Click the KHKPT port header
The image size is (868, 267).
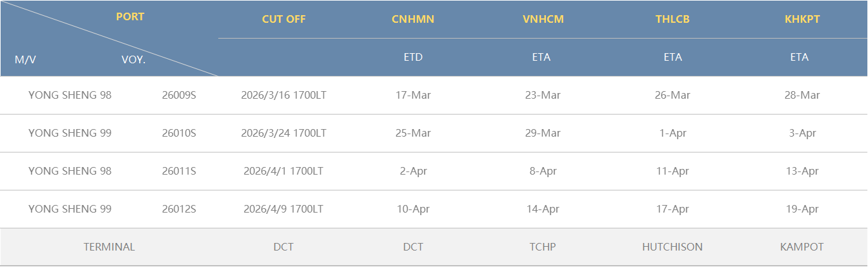802,19
